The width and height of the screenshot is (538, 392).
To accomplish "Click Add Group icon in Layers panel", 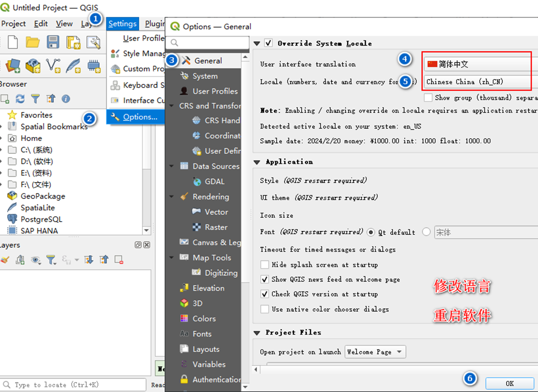I will point(20,260).
